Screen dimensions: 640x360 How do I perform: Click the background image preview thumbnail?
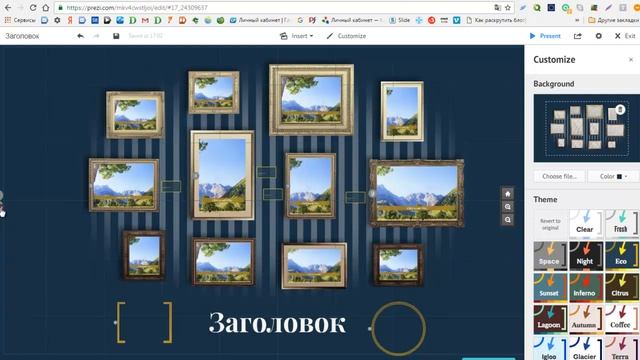tap(587, 128)
